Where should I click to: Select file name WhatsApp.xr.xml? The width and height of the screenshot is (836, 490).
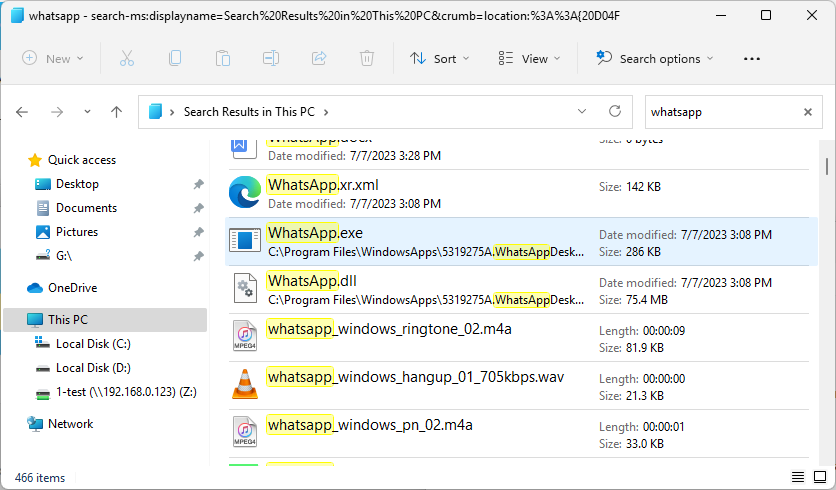click(323, 185)
